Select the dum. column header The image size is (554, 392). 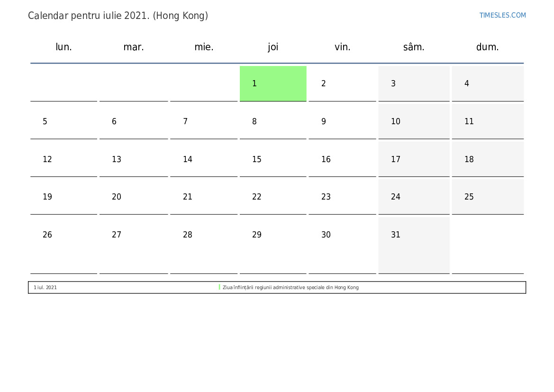coord(487,47)
